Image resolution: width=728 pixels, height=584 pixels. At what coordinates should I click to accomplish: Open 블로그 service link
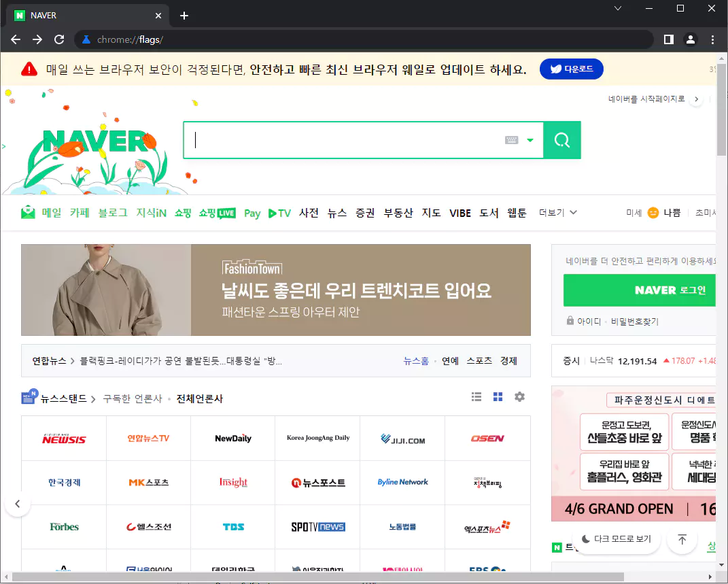click(x=113, y=213)
